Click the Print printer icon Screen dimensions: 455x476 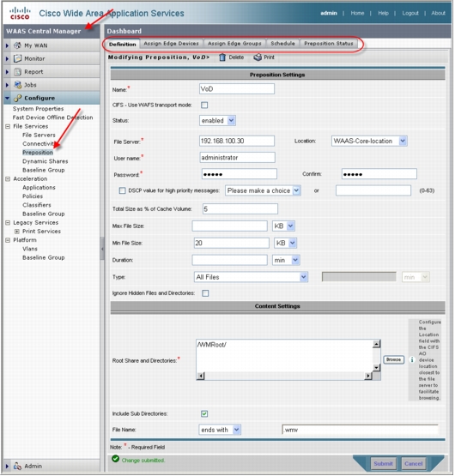pyautogui.click(x=258, y=57)
